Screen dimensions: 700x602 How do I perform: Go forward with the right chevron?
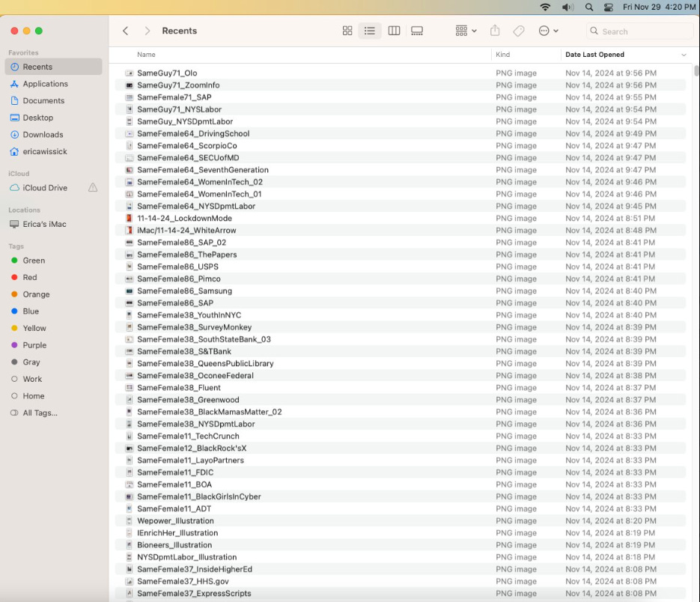(147, 31)
